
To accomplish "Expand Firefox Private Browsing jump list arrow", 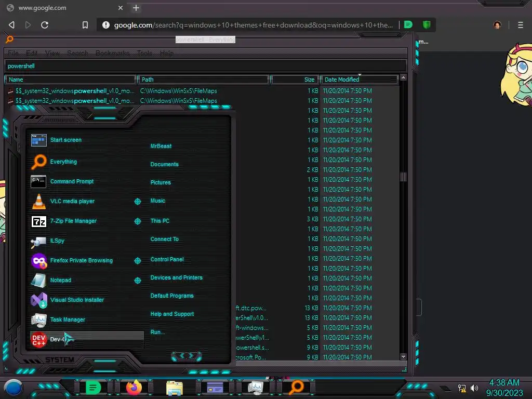I will click(137, 261).
